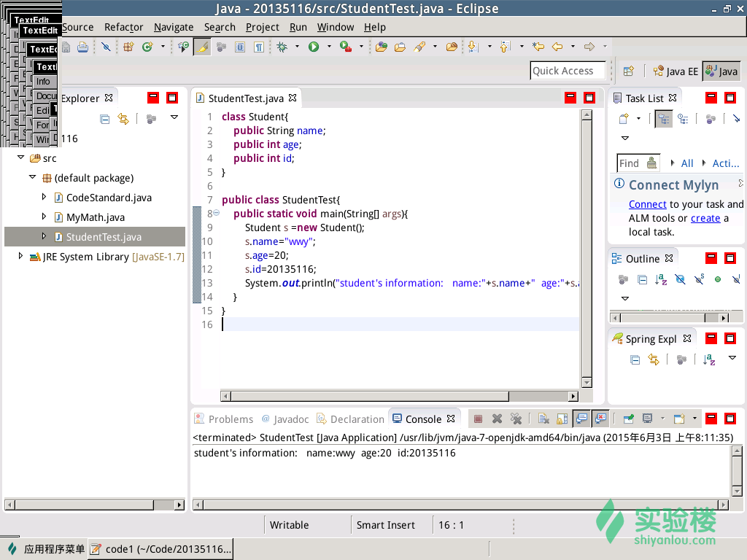This screenshot has height=560, width=747.
Task: Switch to the Javadoc tab
Action: 285,419
